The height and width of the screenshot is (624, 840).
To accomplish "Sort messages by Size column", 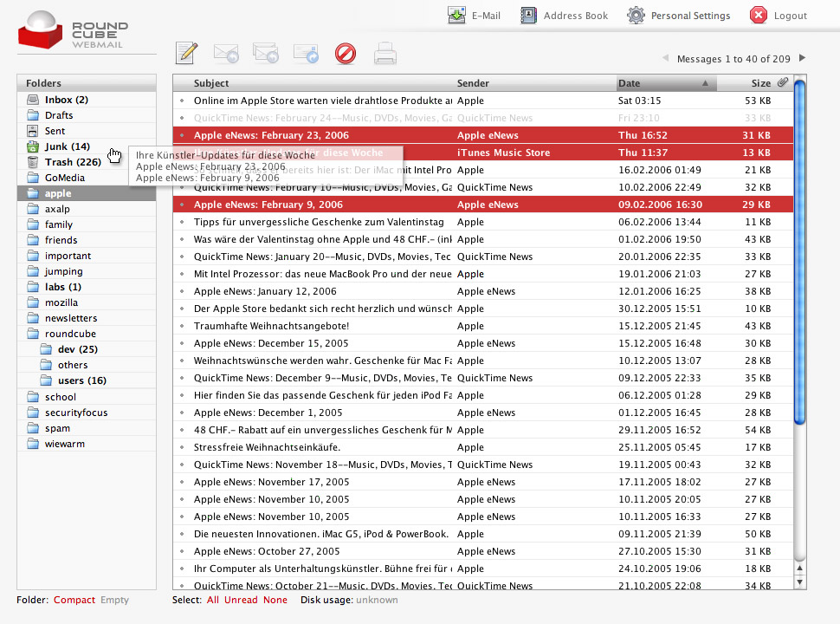I will [x=760, y=83].
